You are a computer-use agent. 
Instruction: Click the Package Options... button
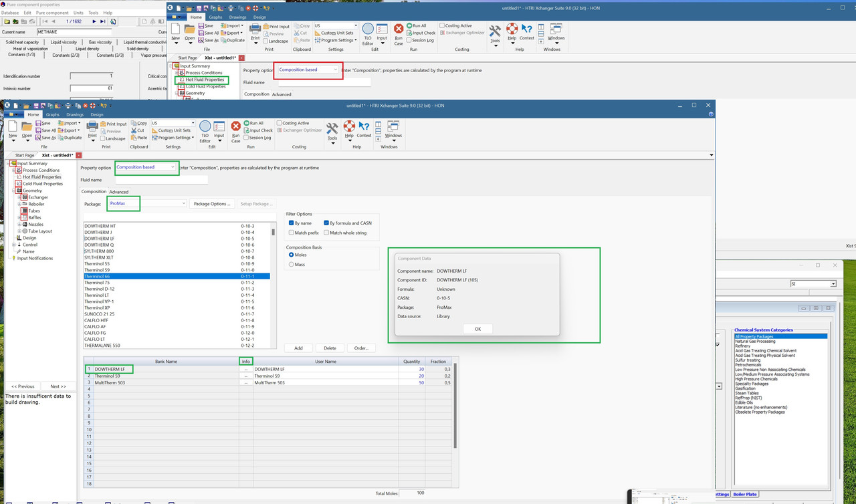coord(212,204)
